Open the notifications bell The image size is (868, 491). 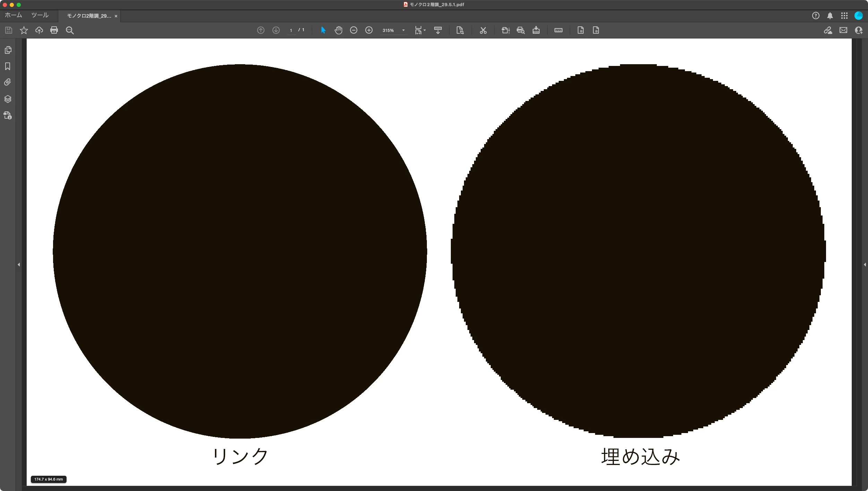pos(830,16)
